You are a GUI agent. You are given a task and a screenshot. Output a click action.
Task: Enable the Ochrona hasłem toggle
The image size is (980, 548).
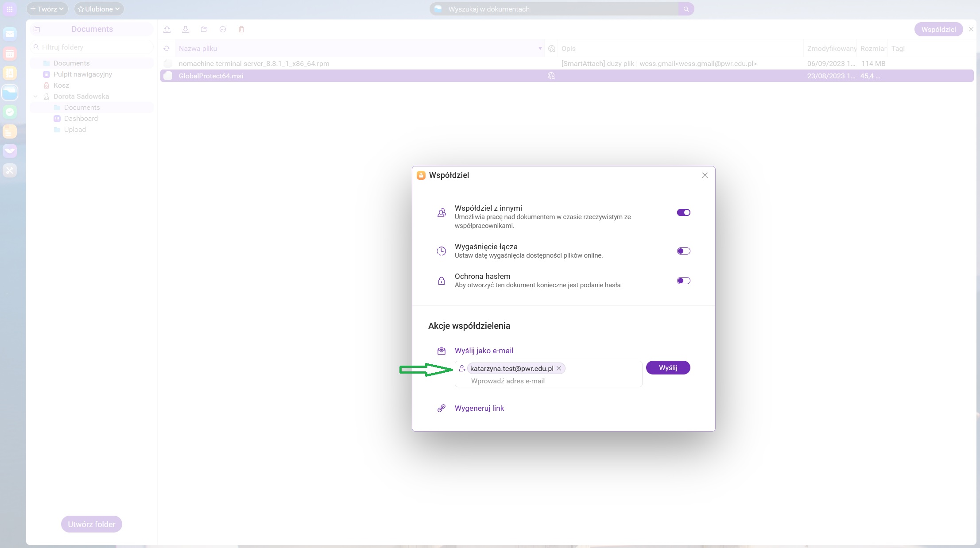pyautogui.click(x=683, y=281)
